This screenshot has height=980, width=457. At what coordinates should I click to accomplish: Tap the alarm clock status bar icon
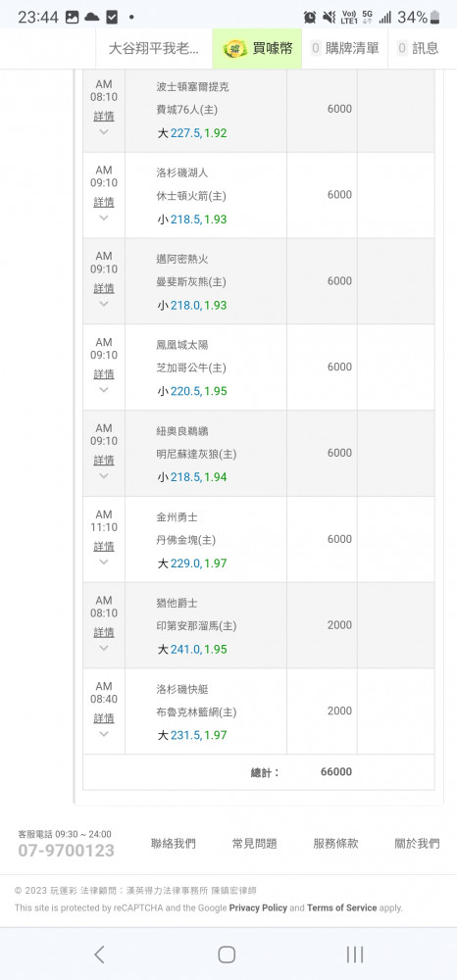click(x=310, y=18)
